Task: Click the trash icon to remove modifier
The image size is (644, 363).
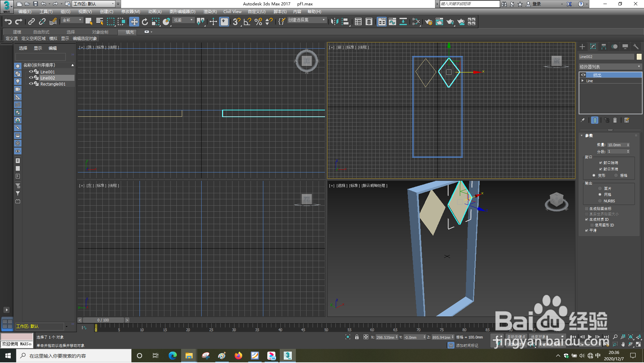Action: [615, 120]
